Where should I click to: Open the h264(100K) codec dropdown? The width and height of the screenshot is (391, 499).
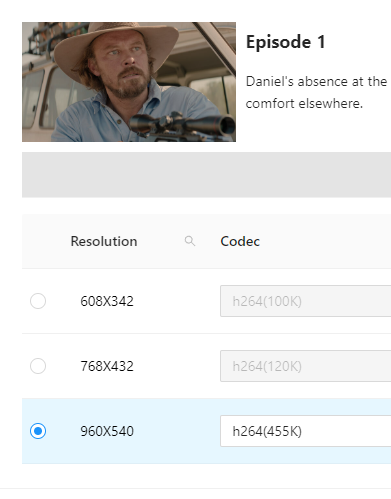305,301
